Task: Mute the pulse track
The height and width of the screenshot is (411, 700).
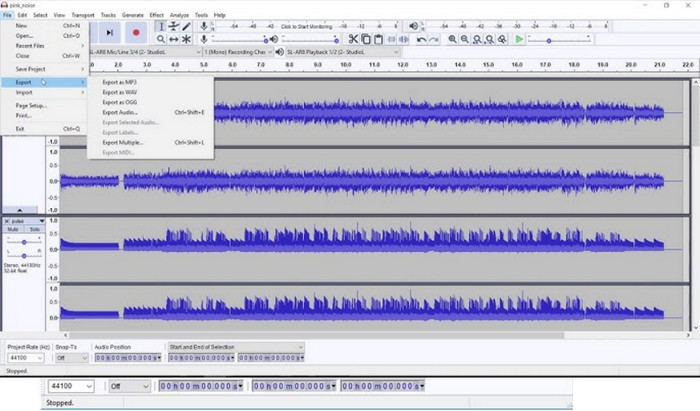Action: (14, 229)
